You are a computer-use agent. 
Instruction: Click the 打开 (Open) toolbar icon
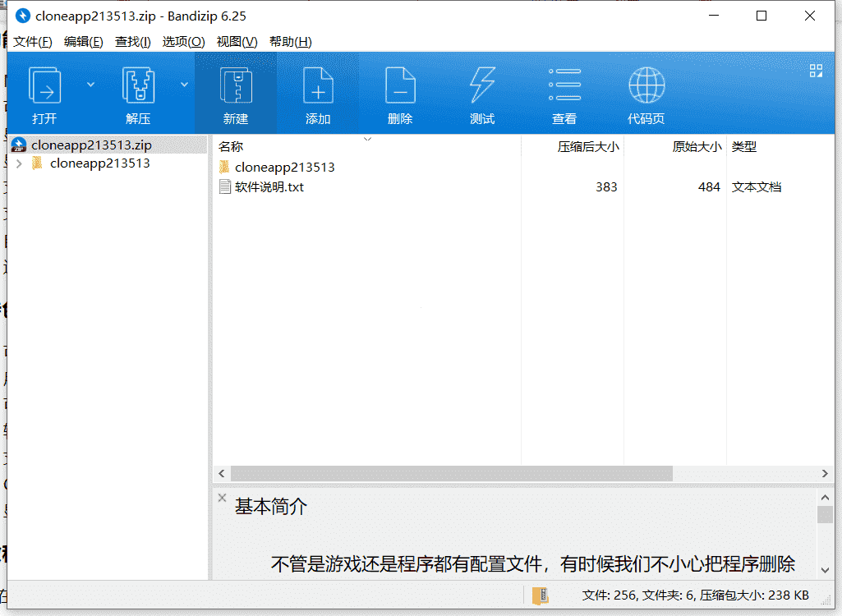click(44, 85)
